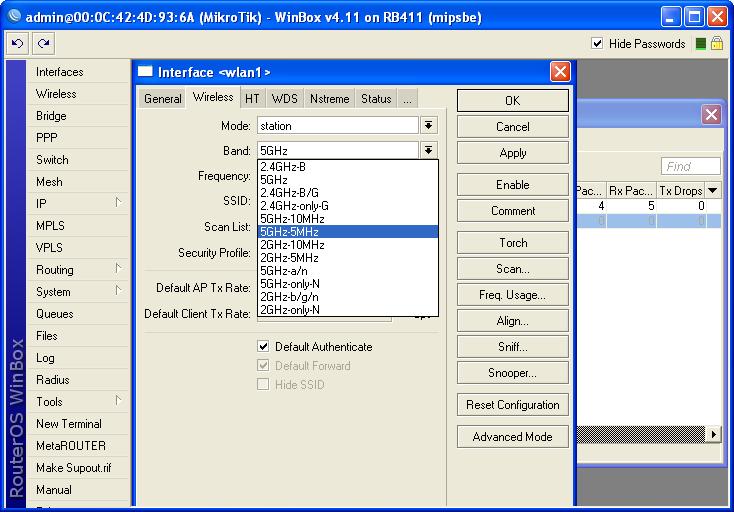Open Switch in the sidebar menu
Image resolution: width=734 pixels, height=512 pixels.
[78, 160]
